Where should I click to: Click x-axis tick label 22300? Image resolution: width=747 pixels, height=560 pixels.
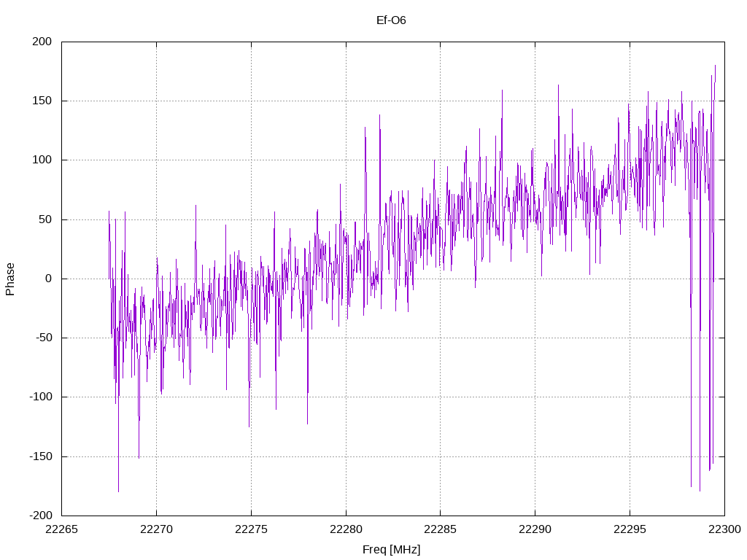[724, 529]
